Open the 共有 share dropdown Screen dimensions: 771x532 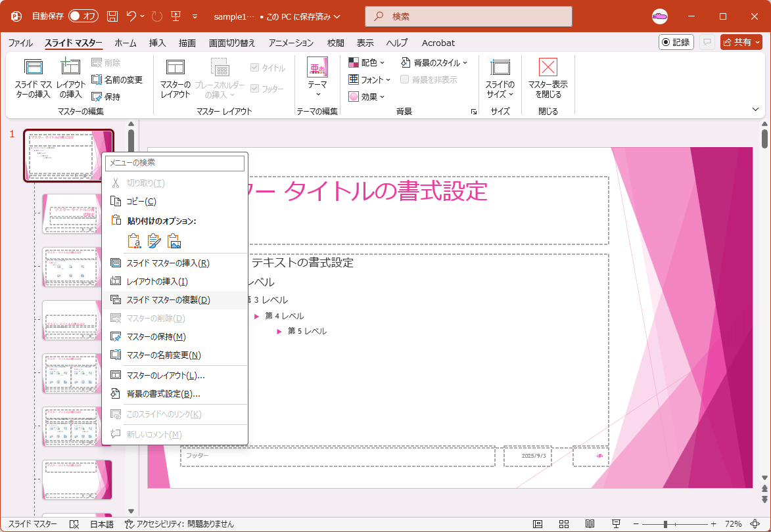741,43
